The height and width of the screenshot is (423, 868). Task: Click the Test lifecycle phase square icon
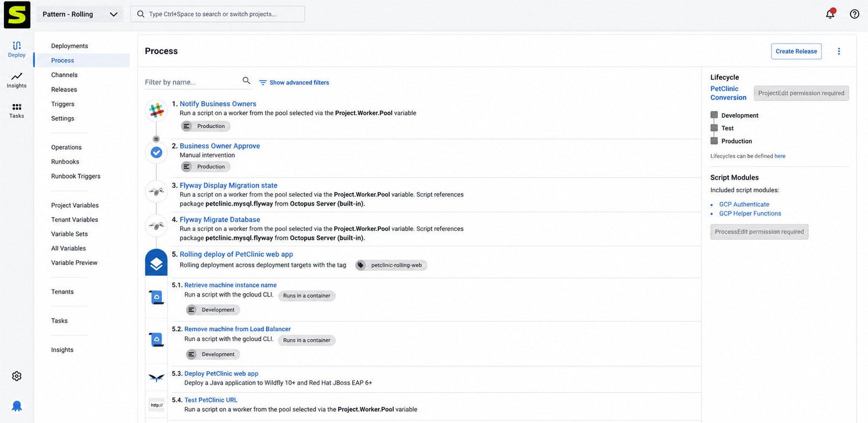(714, 128)
